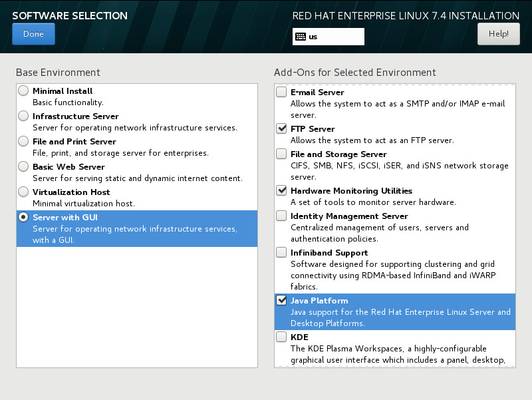Check the File and Storage Server checkbox

tap(281, 154)
